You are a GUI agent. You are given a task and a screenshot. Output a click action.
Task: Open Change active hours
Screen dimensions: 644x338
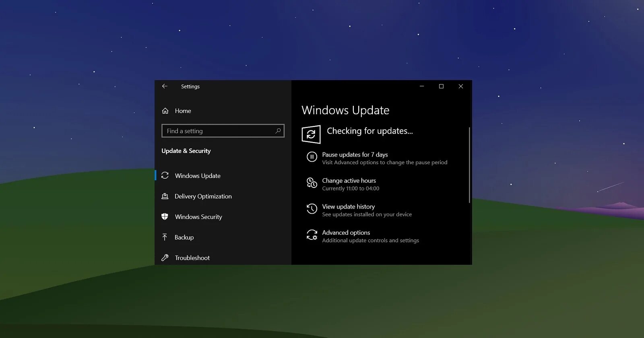[x=349, y=181]
